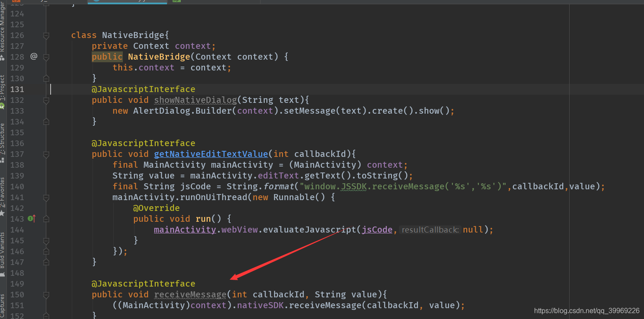Image resolution: width=644 pixels, height=319 pixels.
Task: Click the receiveMessage method name on line 150
Action: pos(190,294)
